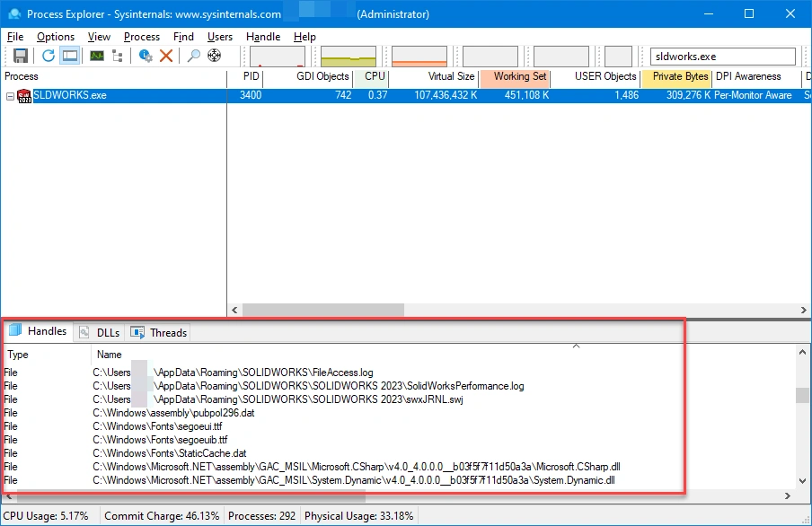Click the upper pane horizontal scrollbar thumb
812x526 pixels.
(323, 310)
